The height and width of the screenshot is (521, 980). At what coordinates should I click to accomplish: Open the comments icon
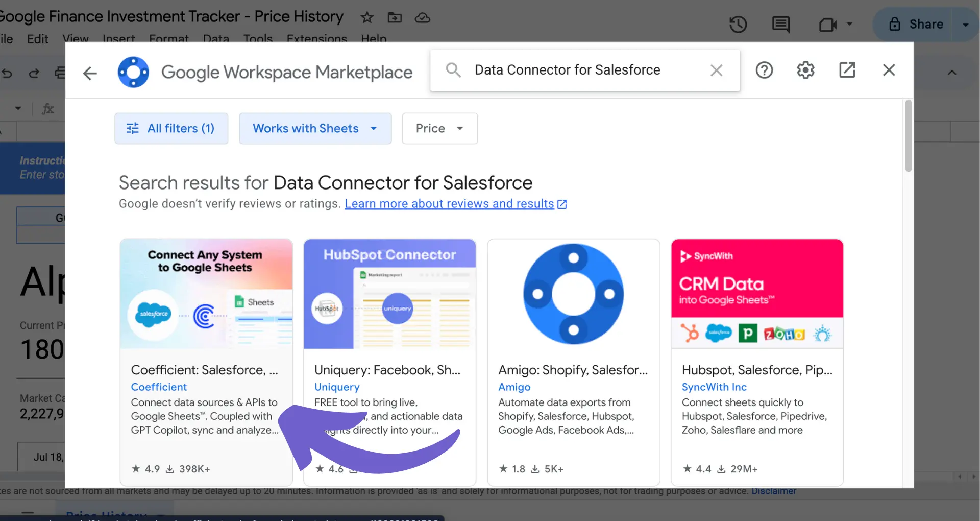coord(780,24)
